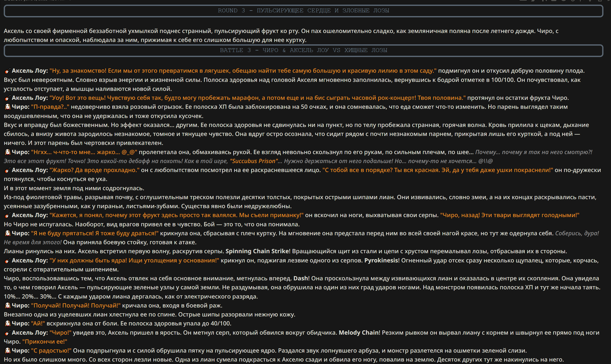611x364 pixels.
Task: Click the orange quote "Чиро, назад! Эти твари выглядят голодными!"
Action: (510, 215)
